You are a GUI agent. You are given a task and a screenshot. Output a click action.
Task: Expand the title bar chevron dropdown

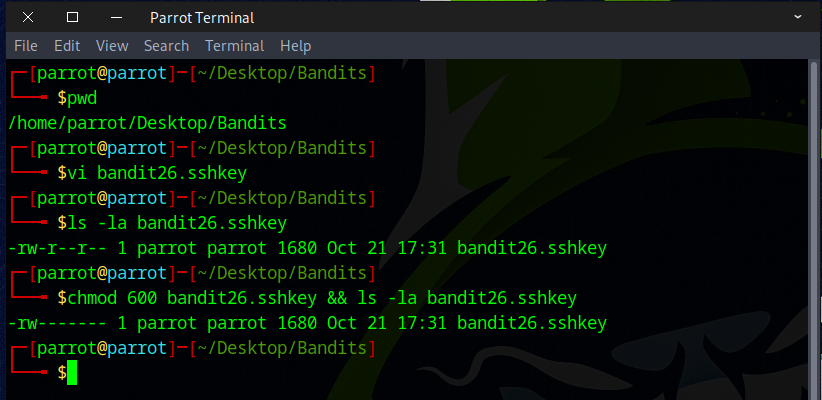coord(797,17)
